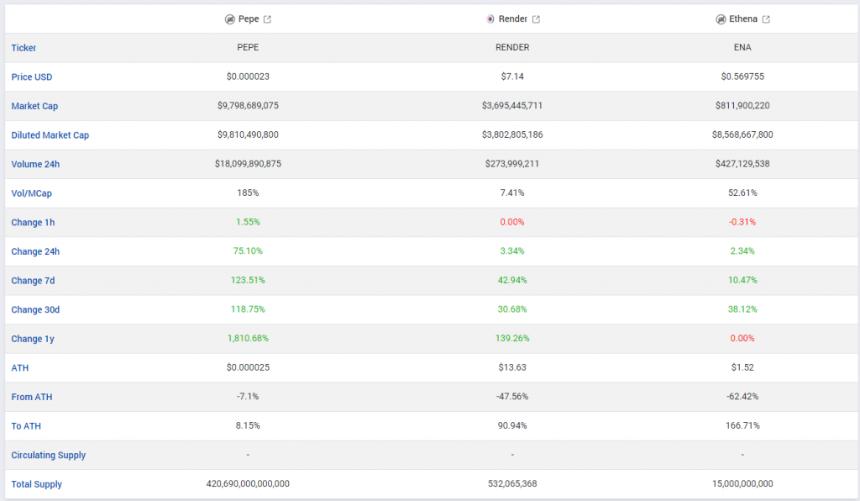This screenshot has width=860, height=501.
Task: Select the Change 1y row label
Action: click(x=33, y=339)
